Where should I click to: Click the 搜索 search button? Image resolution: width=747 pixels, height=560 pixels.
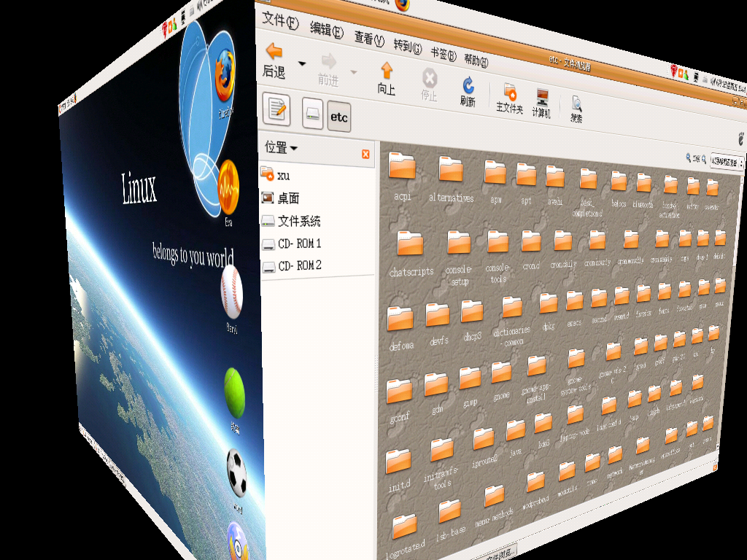576,109
